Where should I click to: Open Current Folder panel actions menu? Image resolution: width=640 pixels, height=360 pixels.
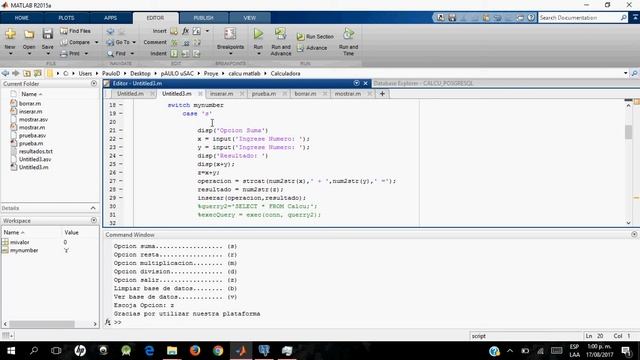tap(94, 84)
